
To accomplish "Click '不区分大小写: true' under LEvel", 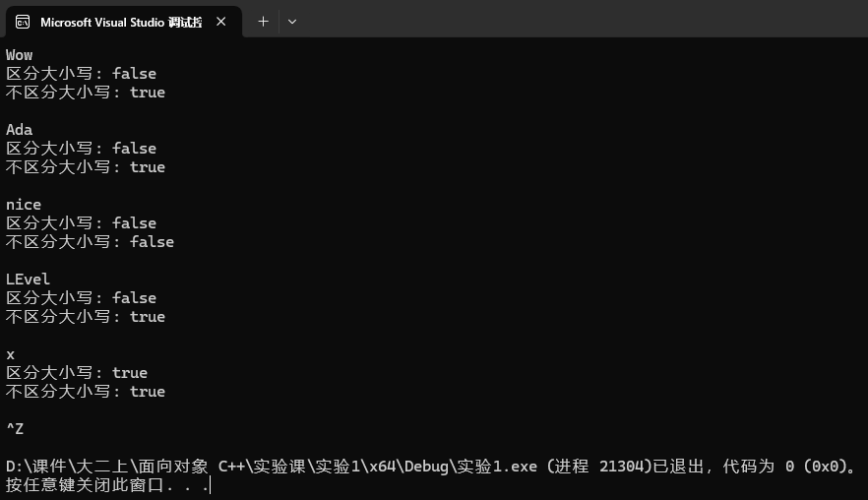I will 86,317.
